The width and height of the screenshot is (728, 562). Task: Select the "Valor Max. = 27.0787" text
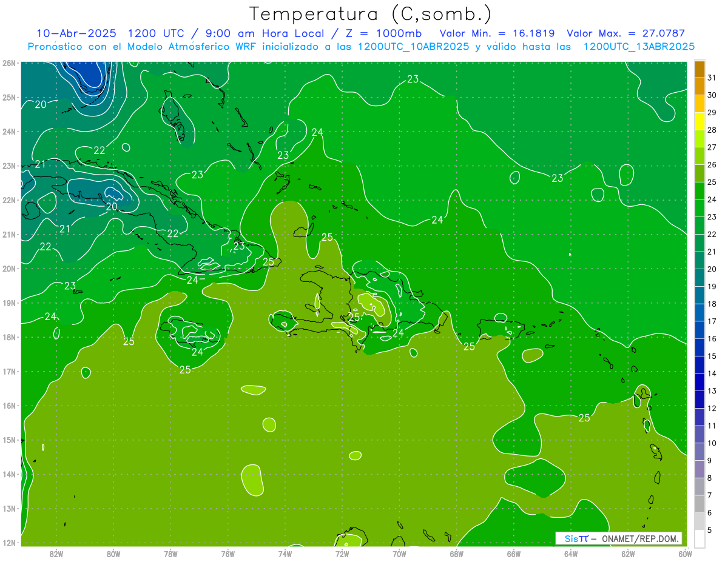pos(625,33)
